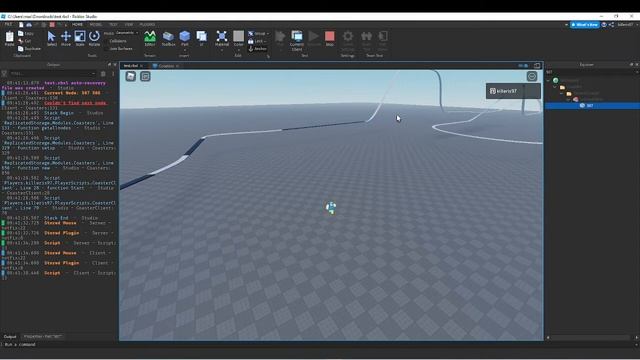Open the Color dropdown arrow
This screenshot has height=360, width=640.
(239, 50)
